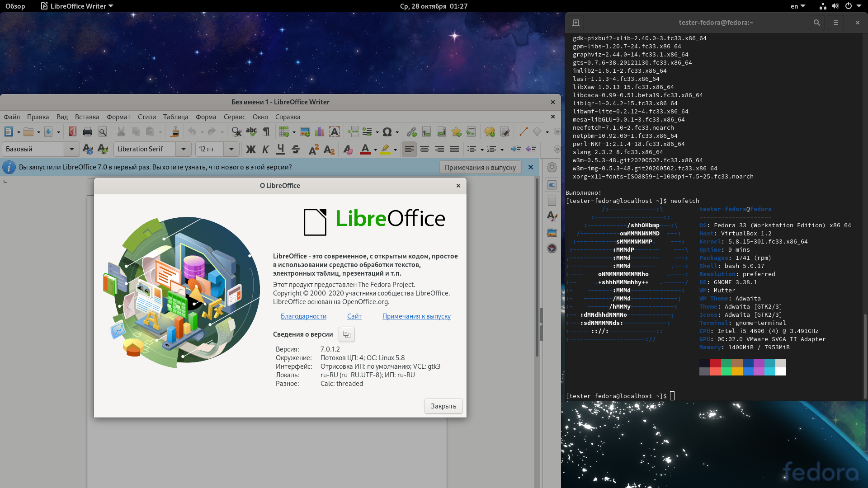Apply the yellow highlighting color button
This screenshot has width=868, height=488.
tap(385, 149)
